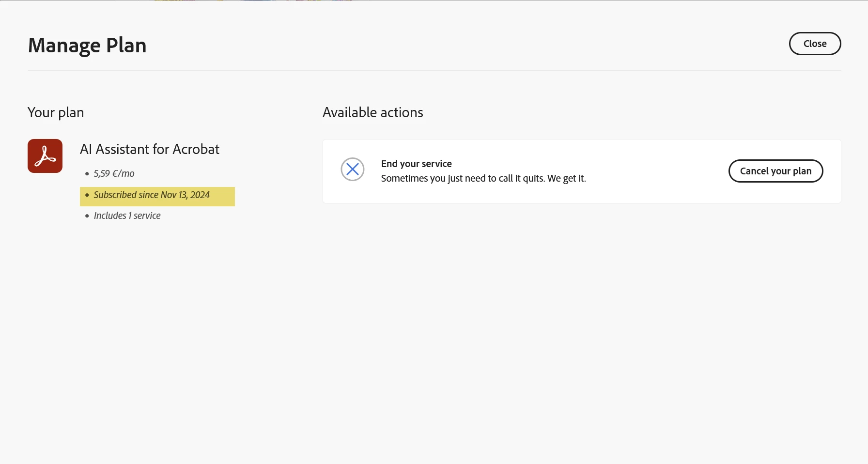This screenshot has height=464, width=868.
Task: Click 'We get it.' in the description
Action: (x=566, y=178)
